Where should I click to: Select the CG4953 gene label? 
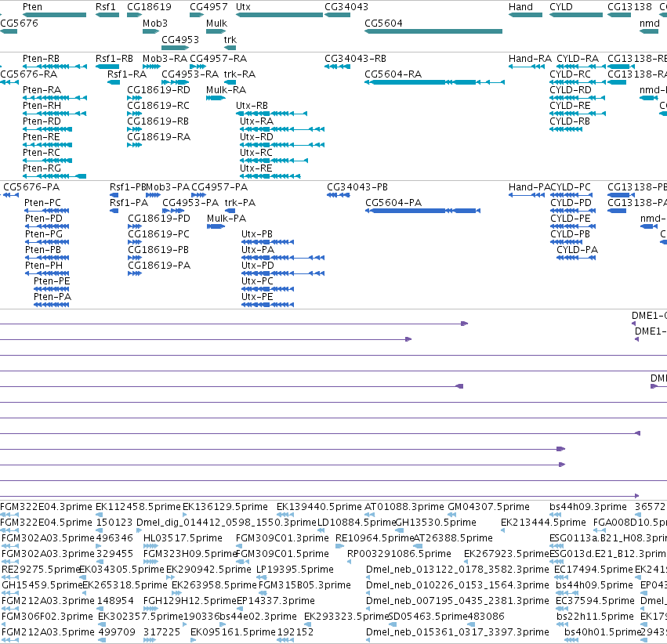click(x=180, y=39)
